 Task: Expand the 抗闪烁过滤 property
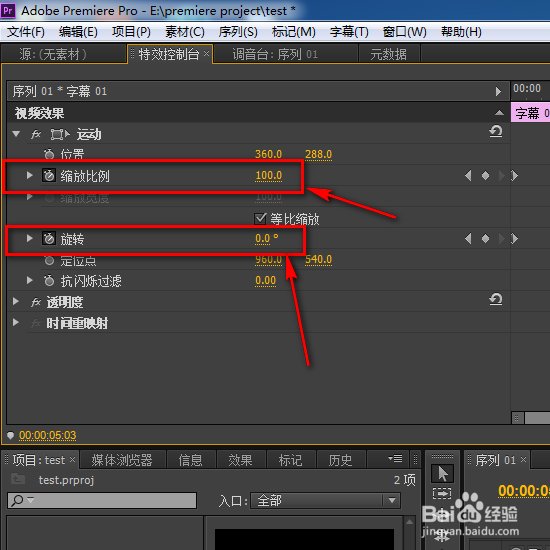point(29,280)
